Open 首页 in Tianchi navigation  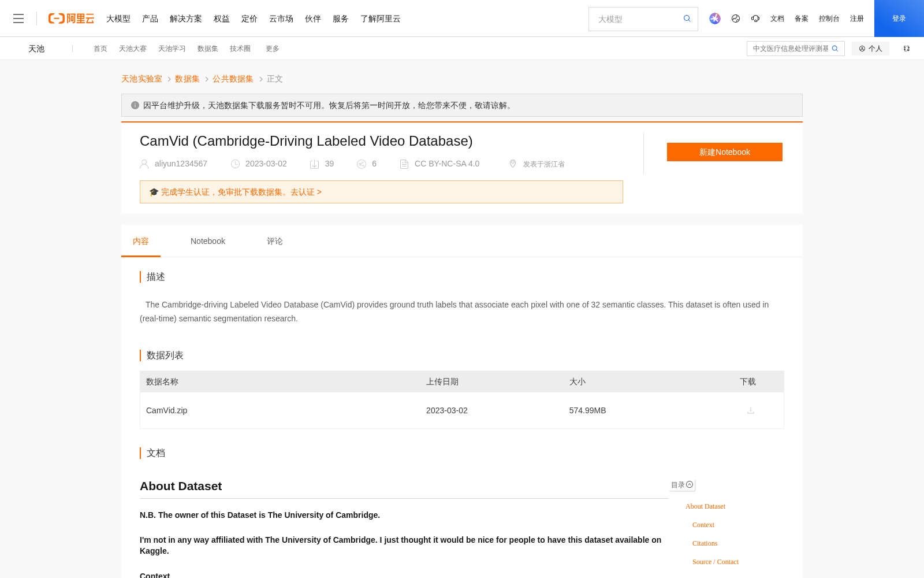coord(100,49)
